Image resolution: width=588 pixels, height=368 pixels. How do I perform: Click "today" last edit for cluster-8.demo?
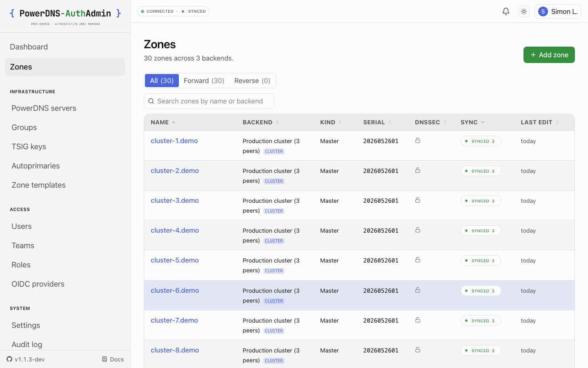tap(528, 350)
